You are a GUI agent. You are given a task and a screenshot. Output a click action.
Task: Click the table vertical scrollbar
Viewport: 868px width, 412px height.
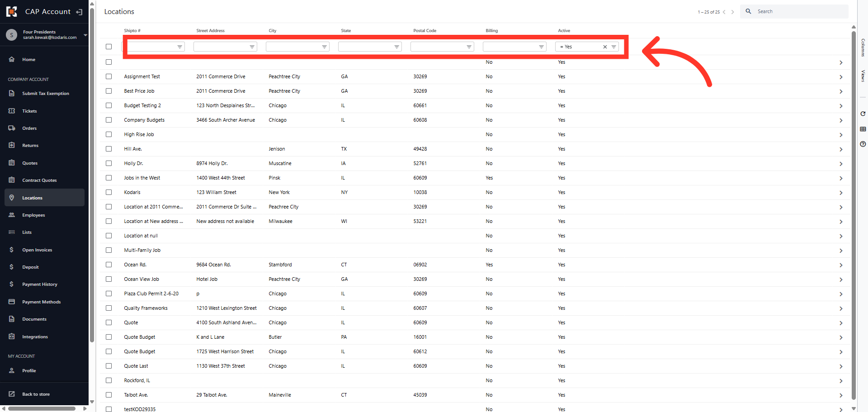(x=854, y=215)
